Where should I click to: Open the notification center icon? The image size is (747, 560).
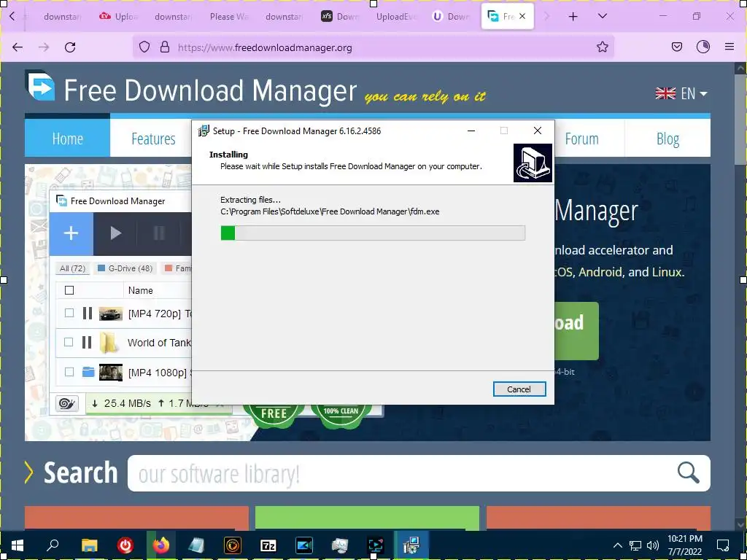[723, 545]
